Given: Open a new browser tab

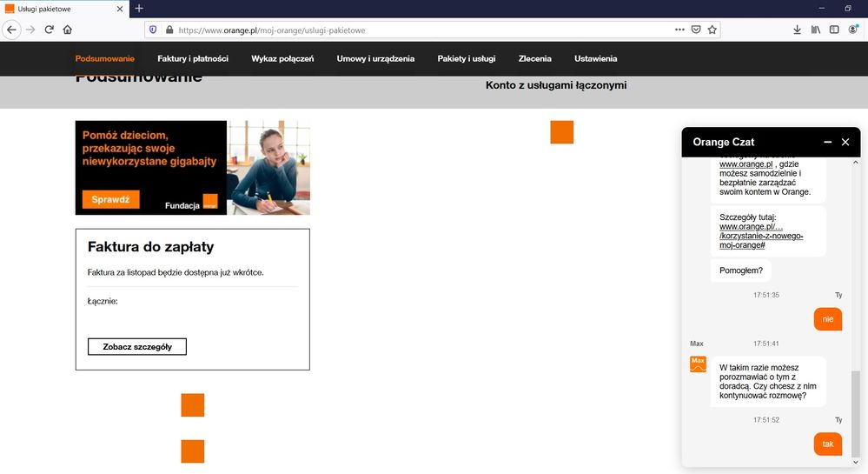Looking at the screenshot, I should click(x=139, y=9).
